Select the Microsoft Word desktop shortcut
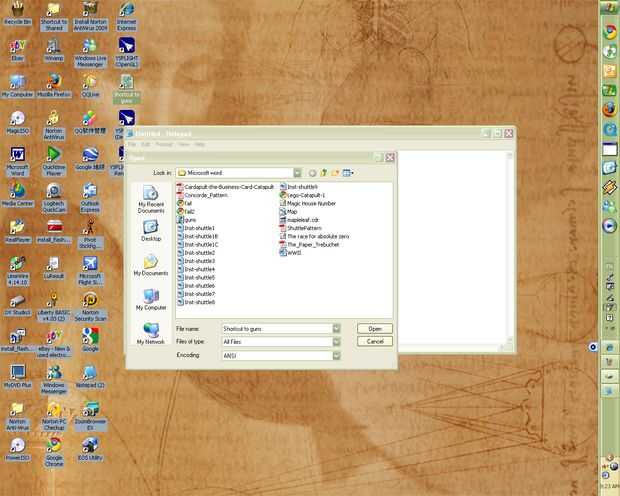Screen dimensions: 620x496 (17, 161)
